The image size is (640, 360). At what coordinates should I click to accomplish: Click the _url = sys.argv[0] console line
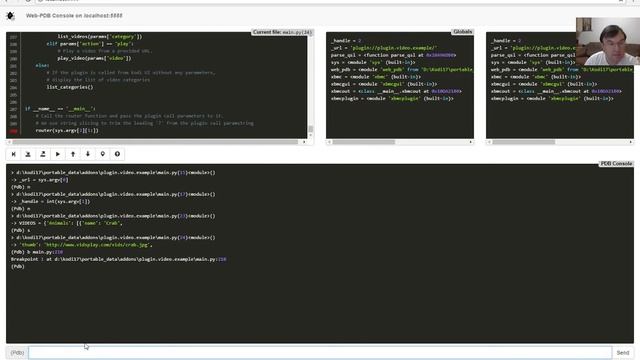pyautogui.click(x=39, y=180)
